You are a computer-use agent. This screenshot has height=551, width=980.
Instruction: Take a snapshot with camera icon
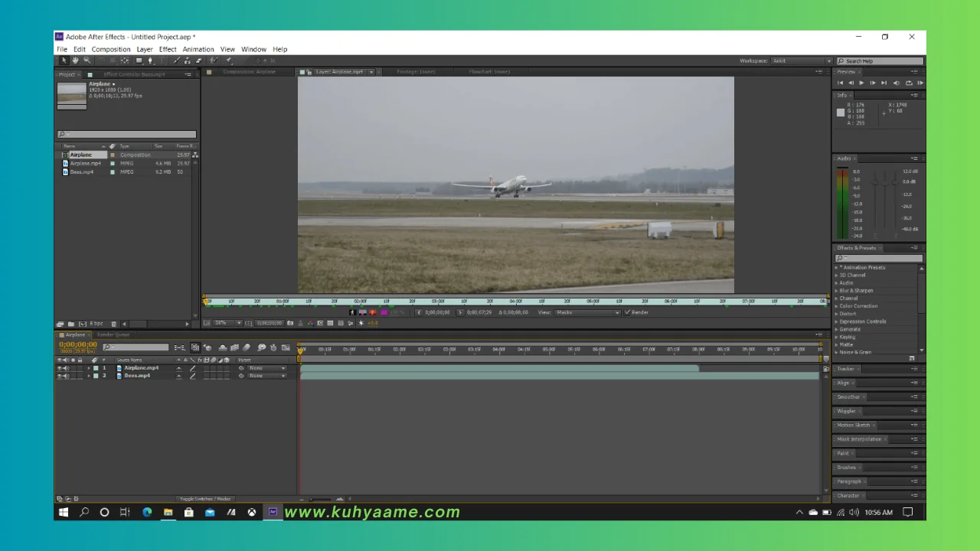click(x=290, y=323)
